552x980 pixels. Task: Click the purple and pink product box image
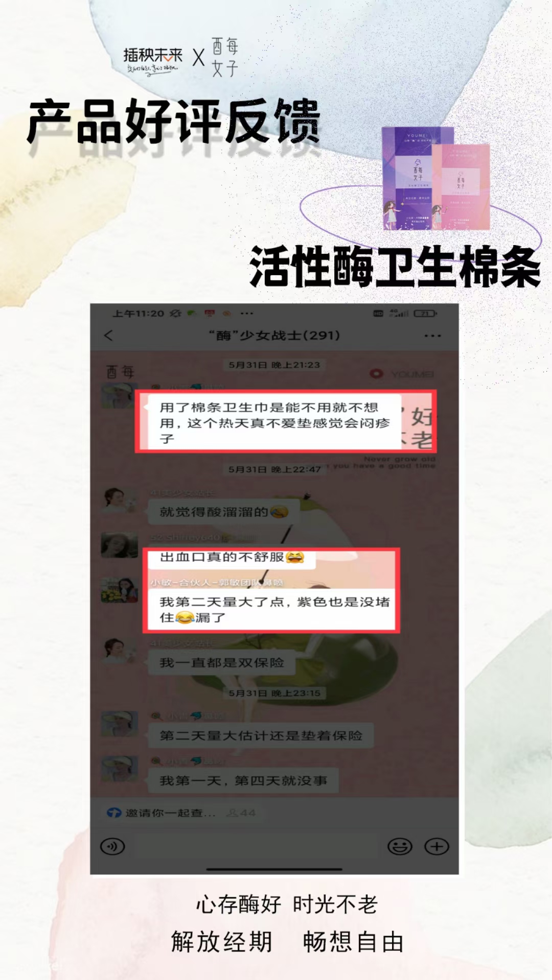point(436,178)
